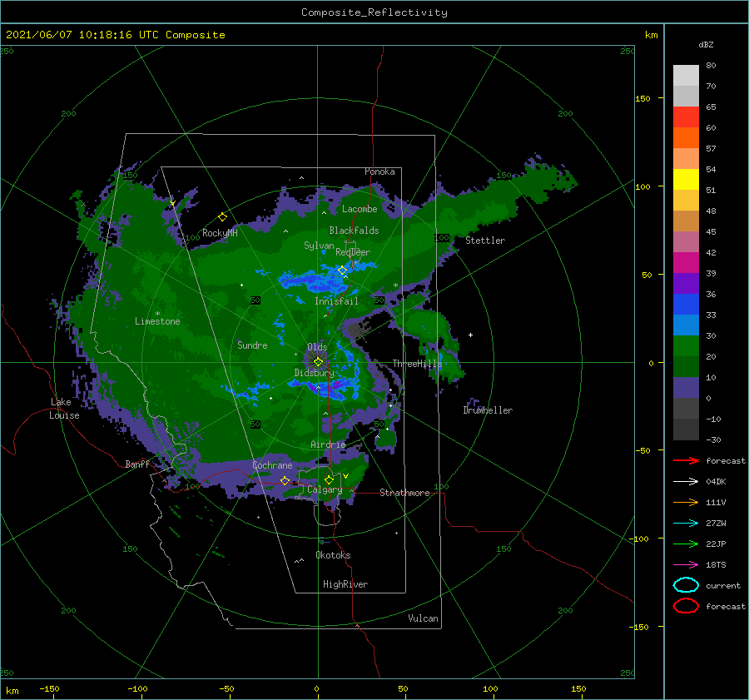Click the green 22JP arrow icon

click(x=686, y=544)
